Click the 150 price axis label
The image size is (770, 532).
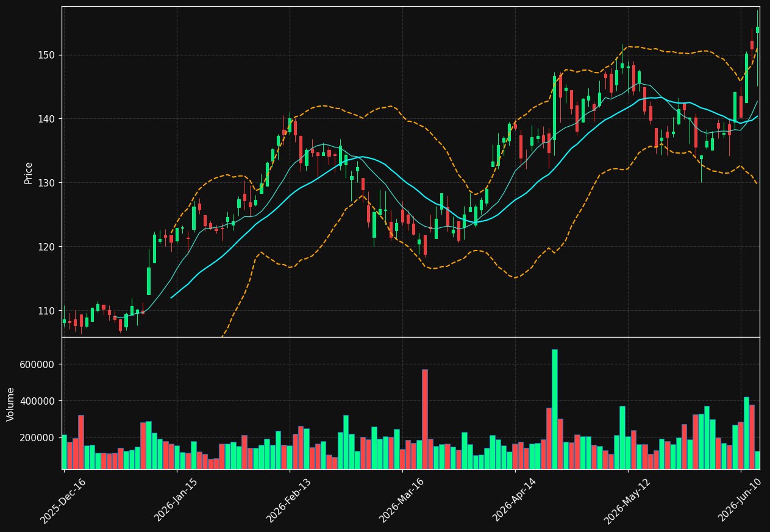[x=48, y=55]
